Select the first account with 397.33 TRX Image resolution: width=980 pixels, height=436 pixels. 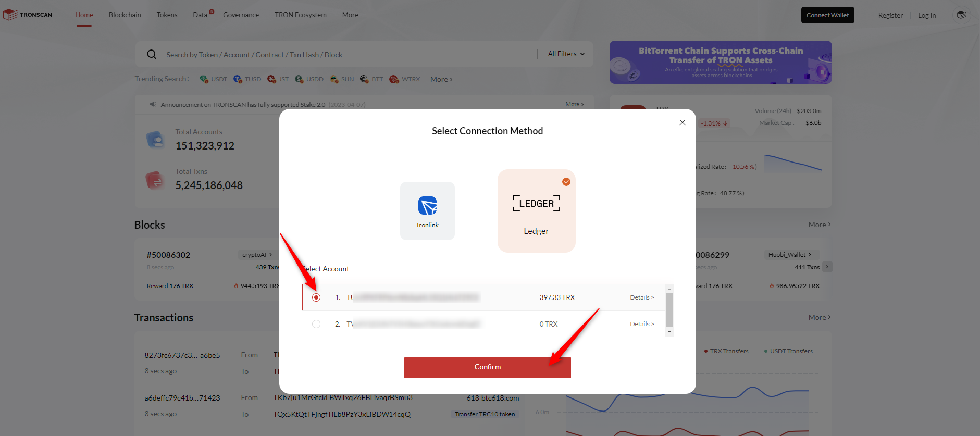tap(316, 297)
